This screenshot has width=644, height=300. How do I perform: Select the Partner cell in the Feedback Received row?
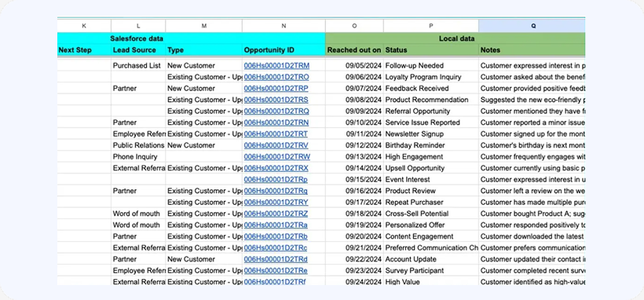[x=138, y=89]
